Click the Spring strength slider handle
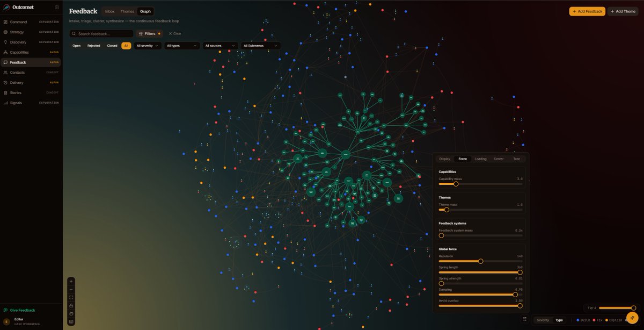Viewport: 644px width, 330px height. click(x=442, y=283)
